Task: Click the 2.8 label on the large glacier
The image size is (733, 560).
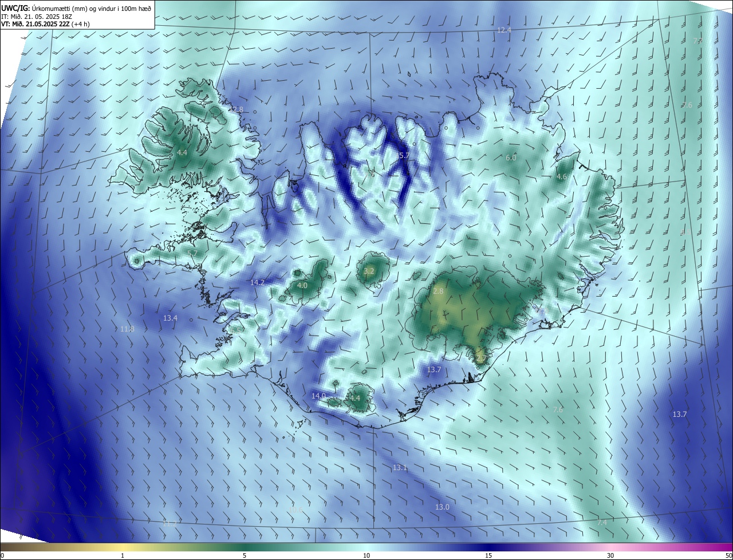Action: coord(438,291)
